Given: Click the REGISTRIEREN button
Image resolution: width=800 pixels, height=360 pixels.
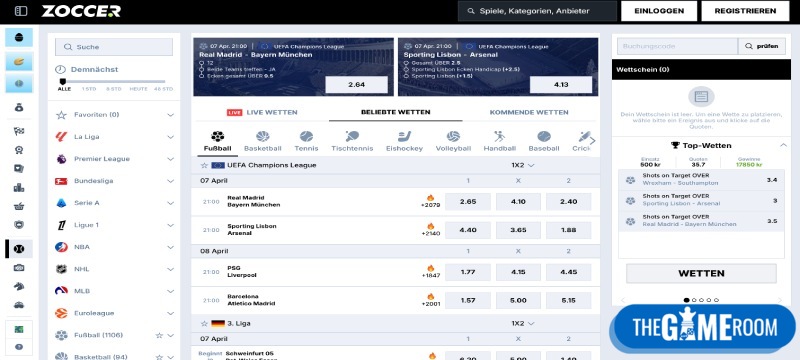Looking at the screenshot, I should tap(745, 11).
